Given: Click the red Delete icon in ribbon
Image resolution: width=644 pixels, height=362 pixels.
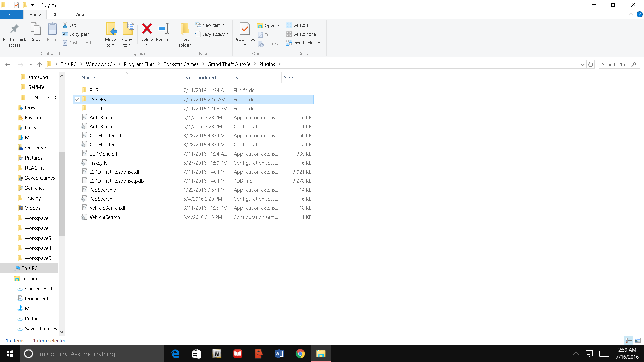Looking at the screenshot, I should click(147, 29).
